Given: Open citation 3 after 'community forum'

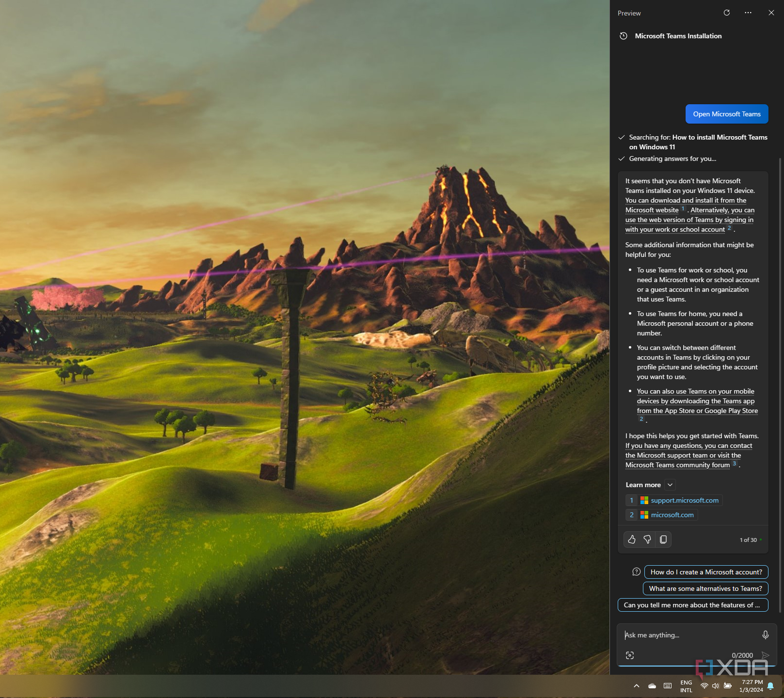Looking at the screenshot, I should pyautogui.click(x=735, y=464).
